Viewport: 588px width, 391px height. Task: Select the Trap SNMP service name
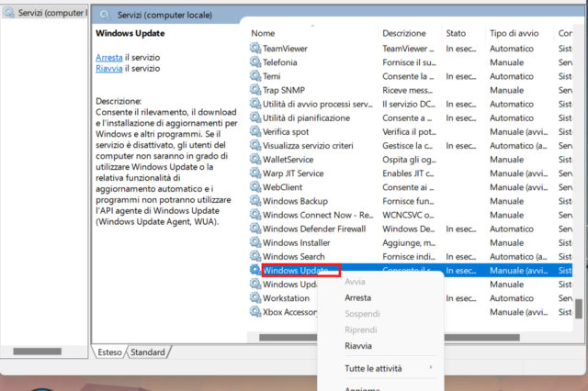[284, 90]
